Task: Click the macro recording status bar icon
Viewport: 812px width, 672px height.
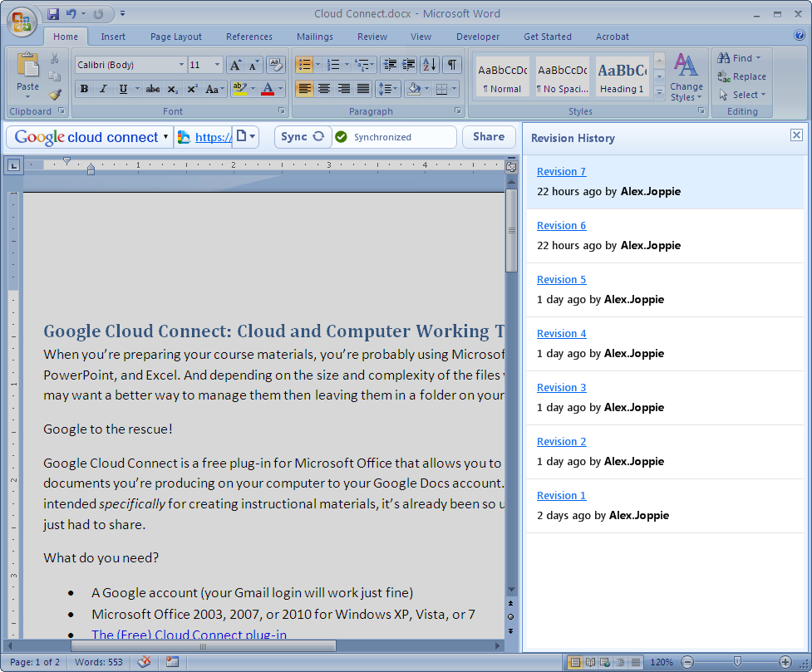Action: point(172,662)
